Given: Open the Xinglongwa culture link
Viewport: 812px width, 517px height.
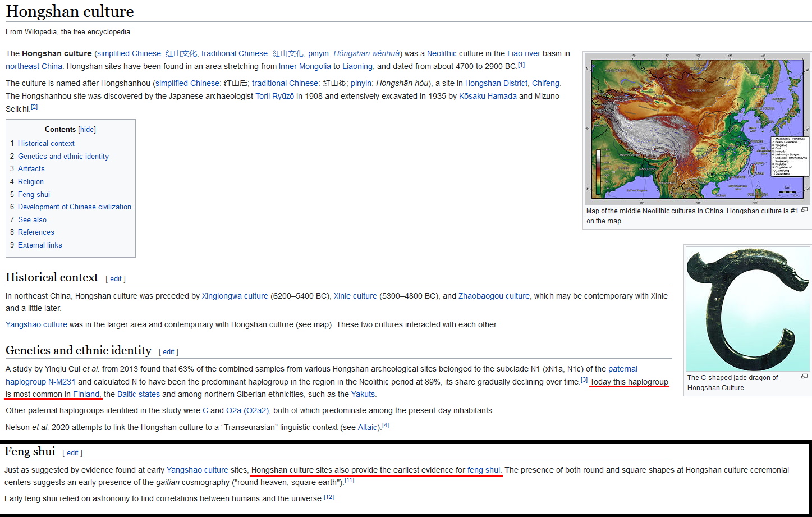Looking at the screenshot, I should (x=235, y=296).
